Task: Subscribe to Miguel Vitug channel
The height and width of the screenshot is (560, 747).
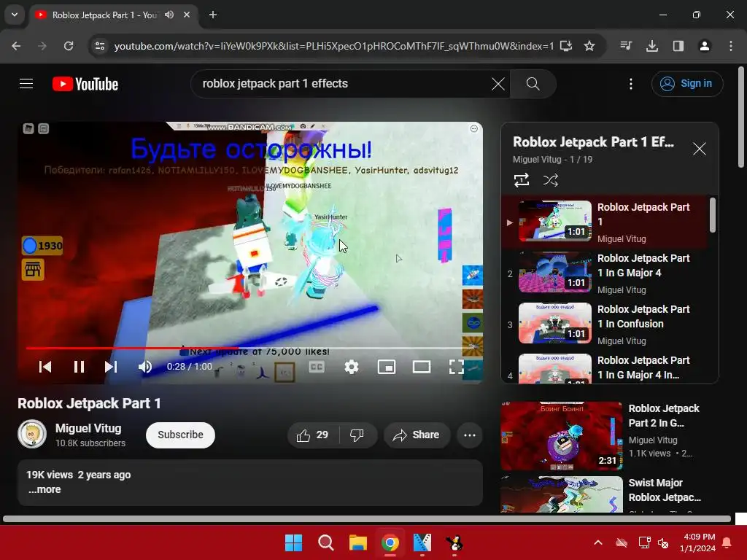Action: [x=181, y=435]
